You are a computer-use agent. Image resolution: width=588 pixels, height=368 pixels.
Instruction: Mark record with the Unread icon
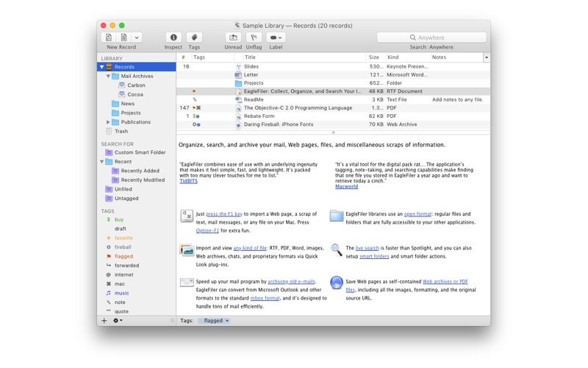click(x=233, y=38)
